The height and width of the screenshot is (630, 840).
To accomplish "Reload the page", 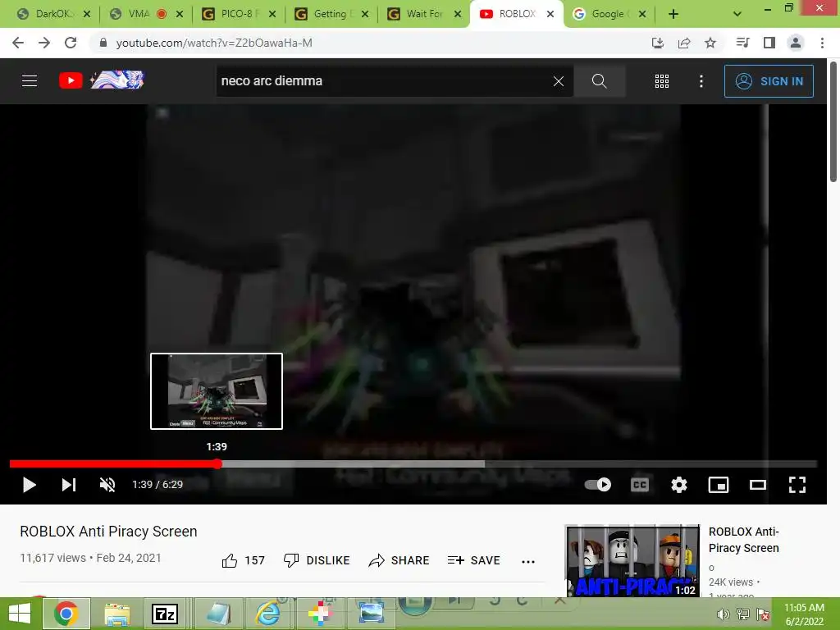I will tap(71, 43).
